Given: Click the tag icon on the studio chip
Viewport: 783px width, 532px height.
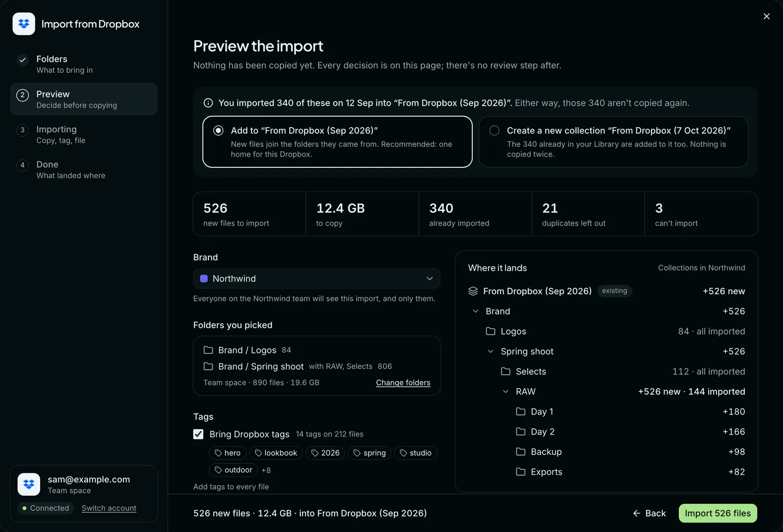Looking at the screenshot, I should pos(403,453).
